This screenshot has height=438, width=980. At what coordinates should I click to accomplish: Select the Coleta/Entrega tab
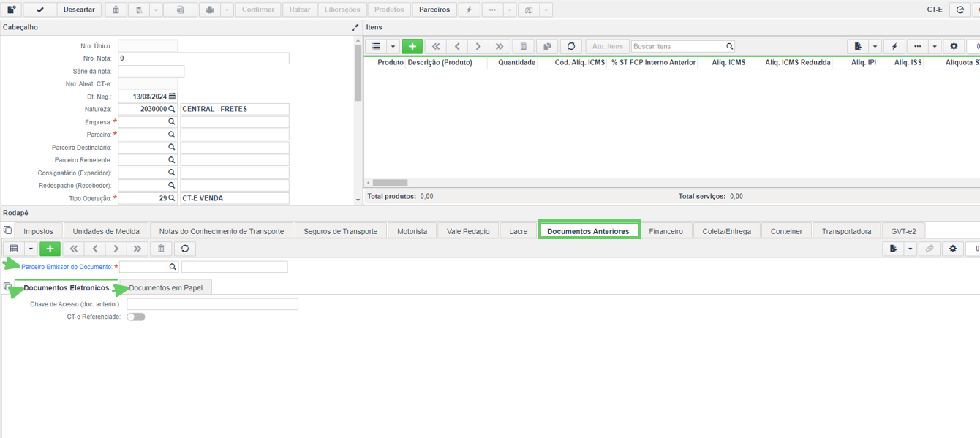[727, 231]
